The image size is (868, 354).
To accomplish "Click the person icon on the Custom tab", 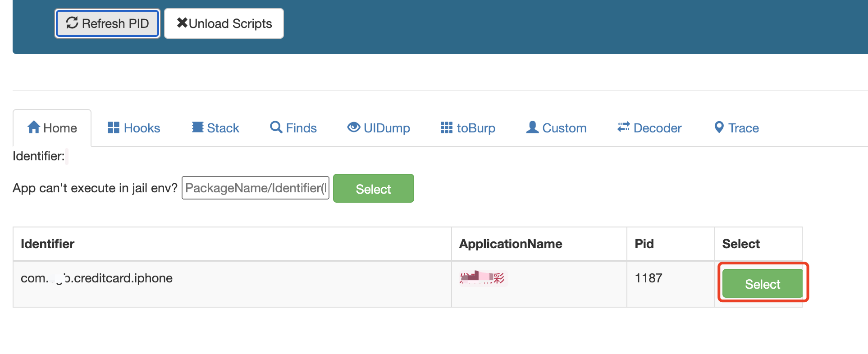I will pos(532,127).
